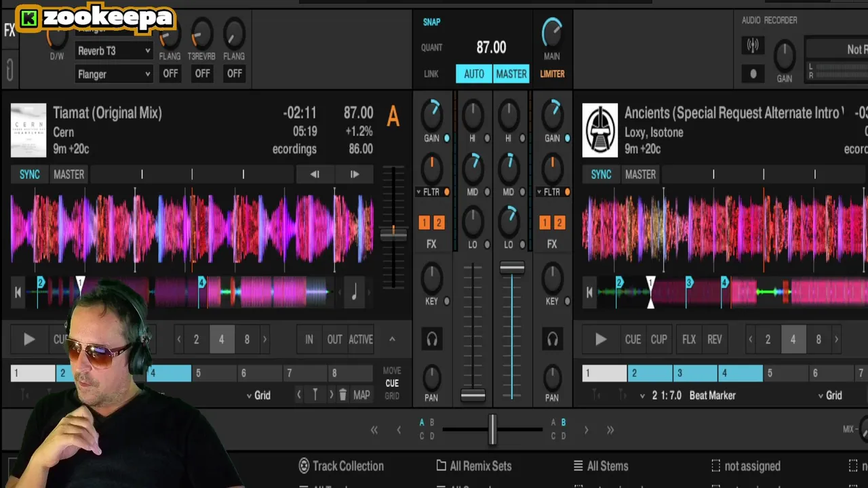Click the right channel PAN knob
Viewport: 868px width, 488px height.
[x=552, y=377]
